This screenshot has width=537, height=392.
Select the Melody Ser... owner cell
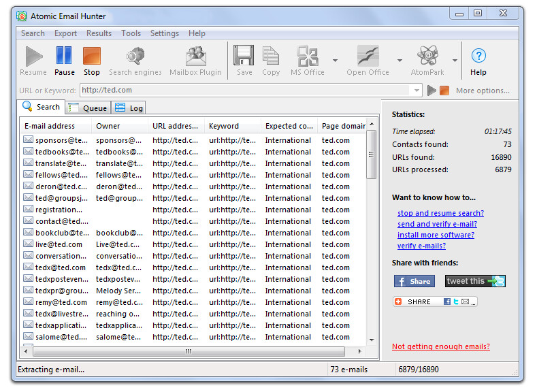(118, 291)
